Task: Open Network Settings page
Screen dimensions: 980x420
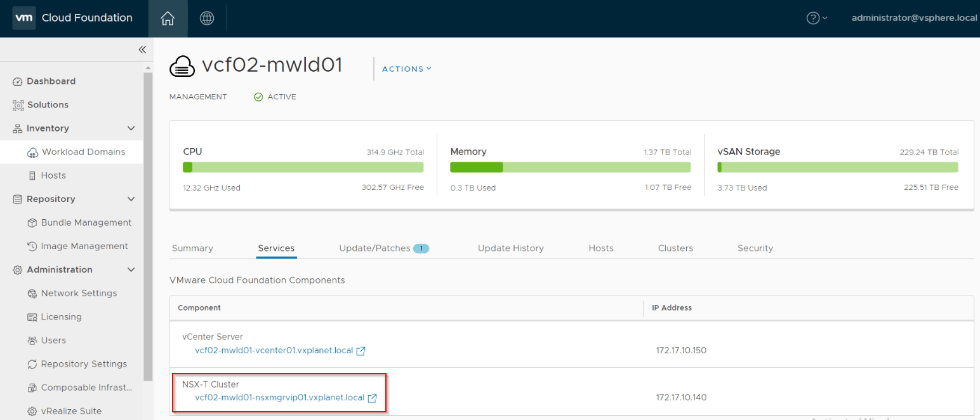Action: coord(79,293)
